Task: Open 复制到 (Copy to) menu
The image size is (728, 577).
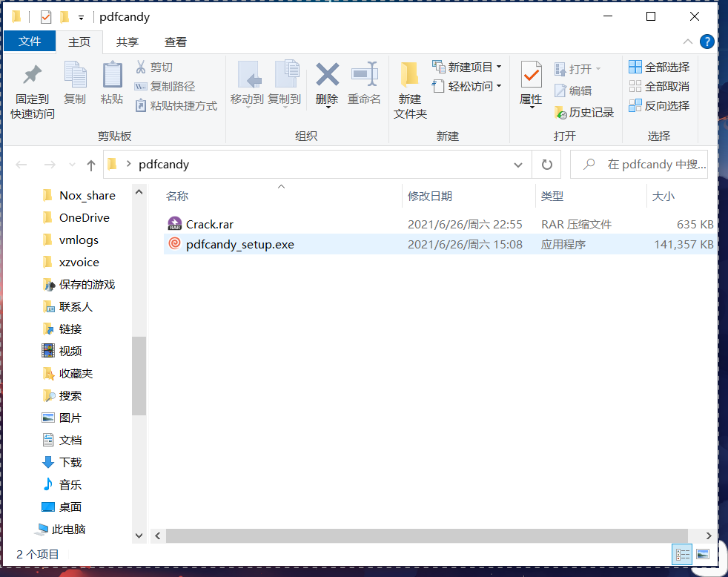Action: (x=284, y=85)
